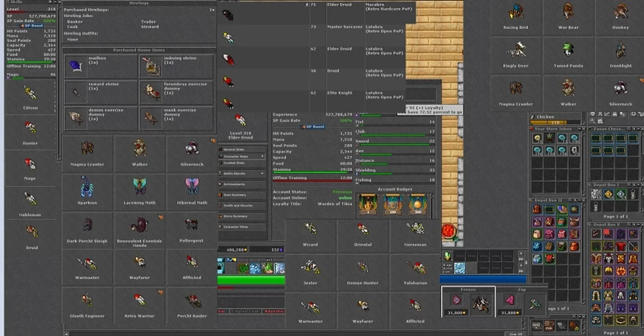Click the ferumbras exercise dummy item
The image size is (644, 336).
pos(176,92)
